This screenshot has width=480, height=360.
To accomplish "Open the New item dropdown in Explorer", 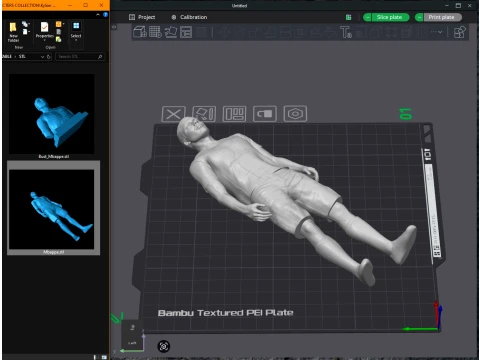I will 26,24.
